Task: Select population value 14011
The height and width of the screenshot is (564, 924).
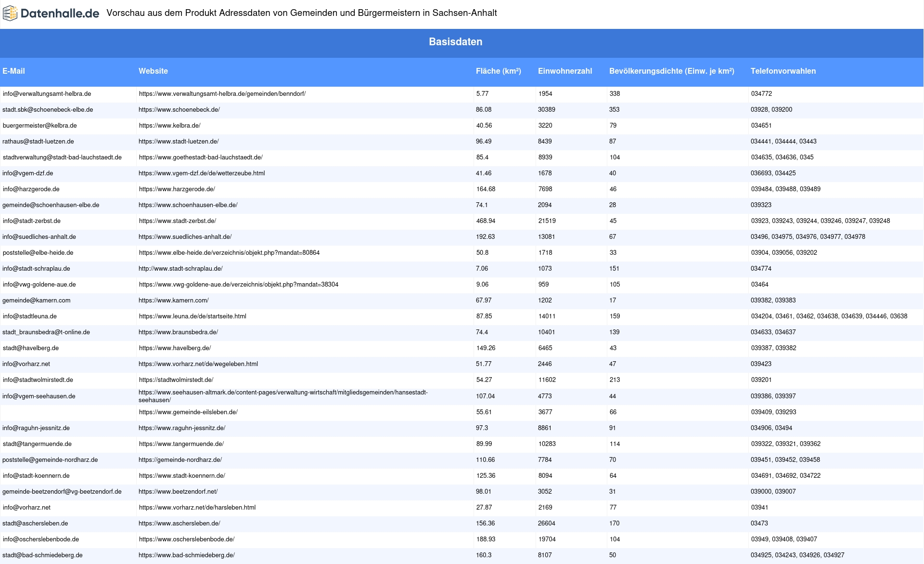Action: pos(547,316)
